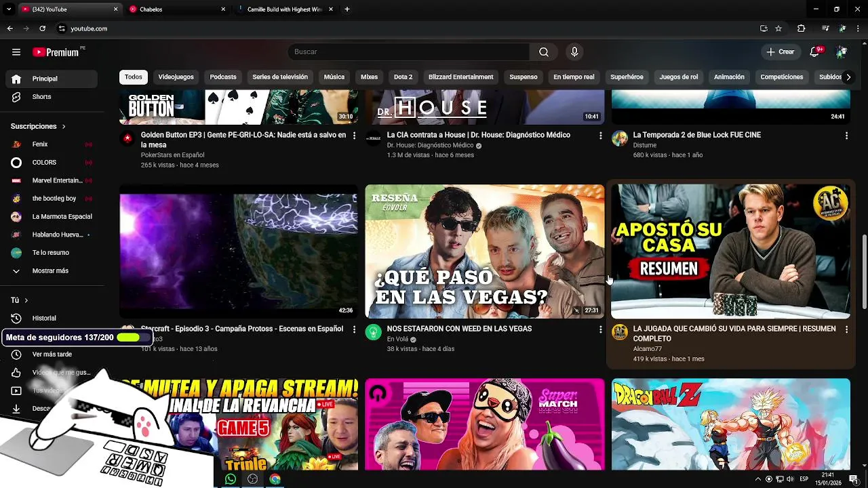Open PokerStars en Español channel avatar
This screenshot has height=488, width=868.
tap(127, 138)
